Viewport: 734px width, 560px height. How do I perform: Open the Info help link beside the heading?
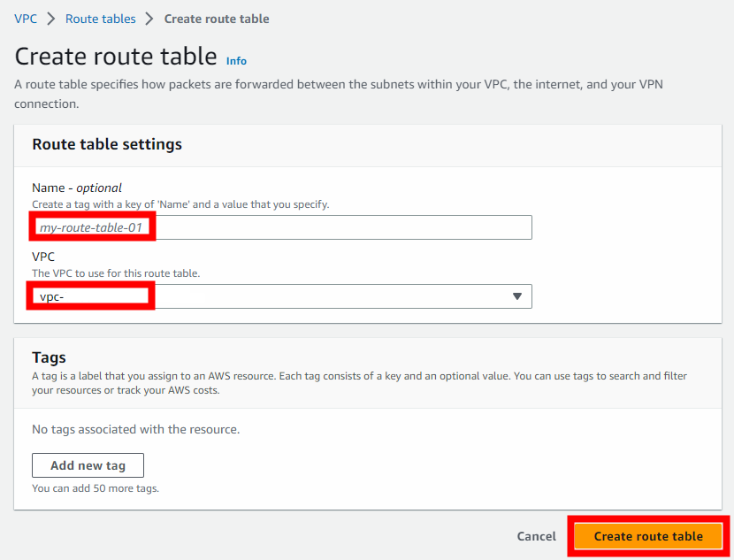[236, 61]
